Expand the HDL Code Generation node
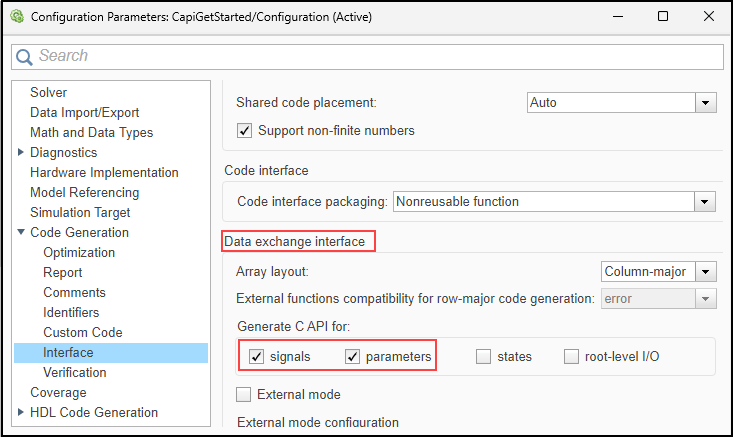The width and height of the screenshot is (733, 437). click(22, 413)
